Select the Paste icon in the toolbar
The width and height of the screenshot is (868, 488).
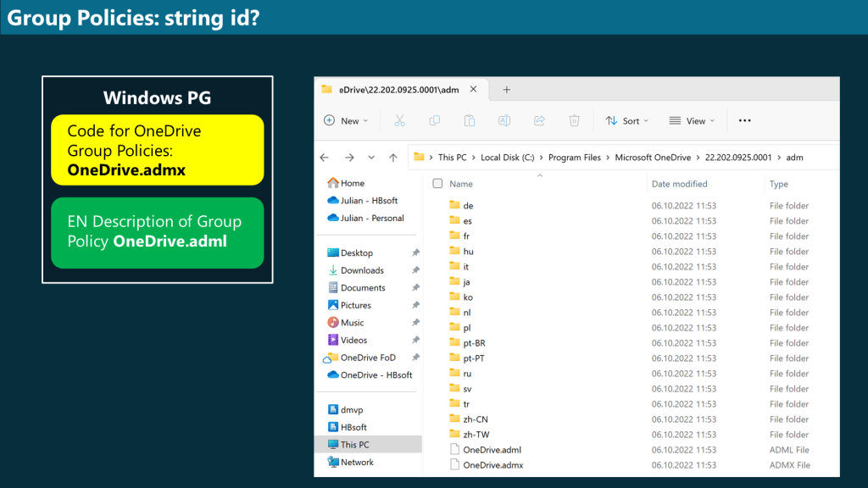pyautogui.click(x=470, y=121)
